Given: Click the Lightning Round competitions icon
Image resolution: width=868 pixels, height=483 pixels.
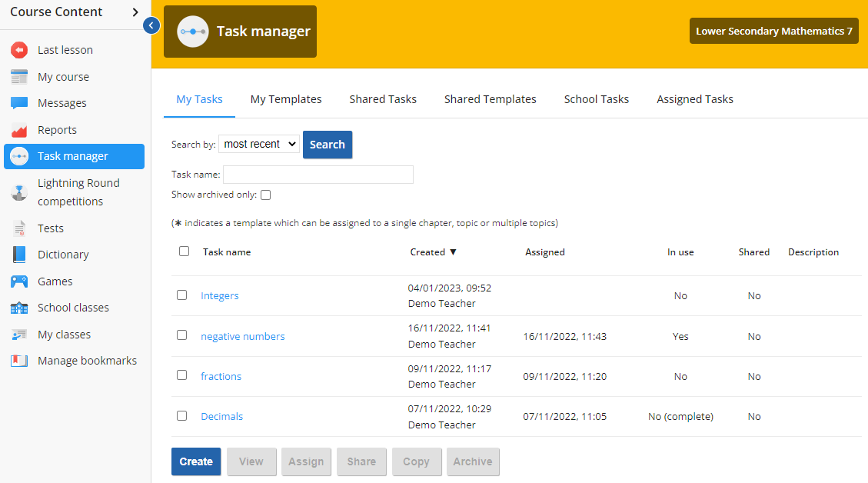Looking at the screenshot, I should click(x=18, y=192).
